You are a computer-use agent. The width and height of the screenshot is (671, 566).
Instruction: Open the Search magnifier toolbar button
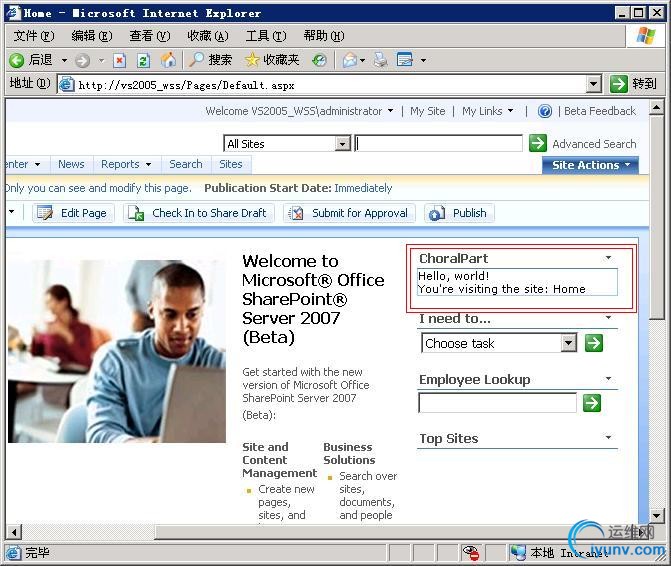tap(211, 60)
